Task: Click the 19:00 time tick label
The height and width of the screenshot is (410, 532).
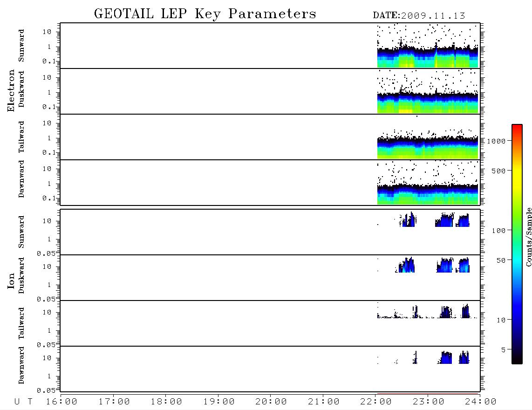Action: click(219, 402)
